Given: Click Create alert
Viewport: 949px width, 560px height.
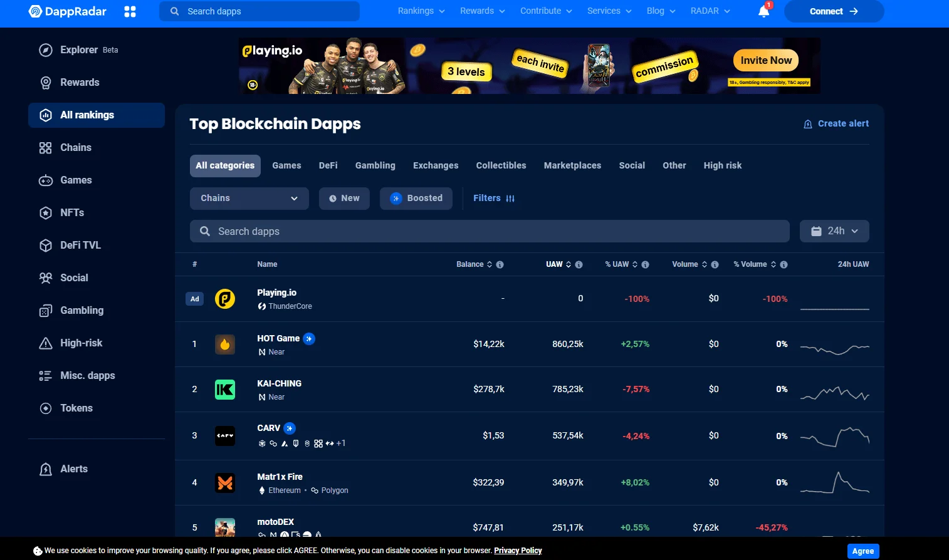Looking at the screenshot, I should pyautogui.click(x=836, y=124).
